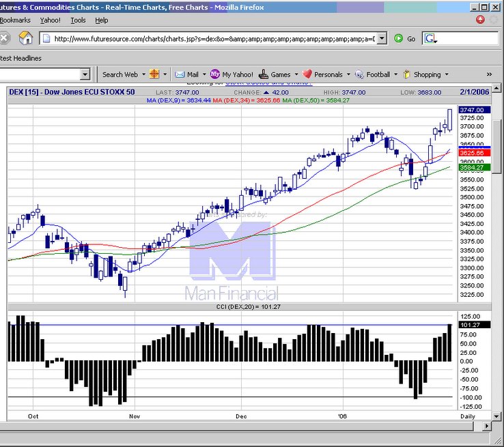This screenshot has width=504, height=447.
Task: Click the MA (DEX,50) legend text
Action: (x=316, y=100)
